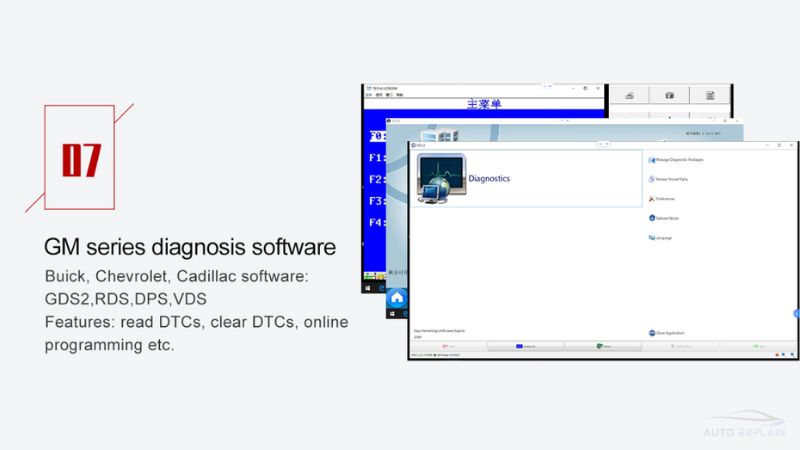The image size is (800, 450).
Task: Click the Release Notes icon
Action: [651, 218]
